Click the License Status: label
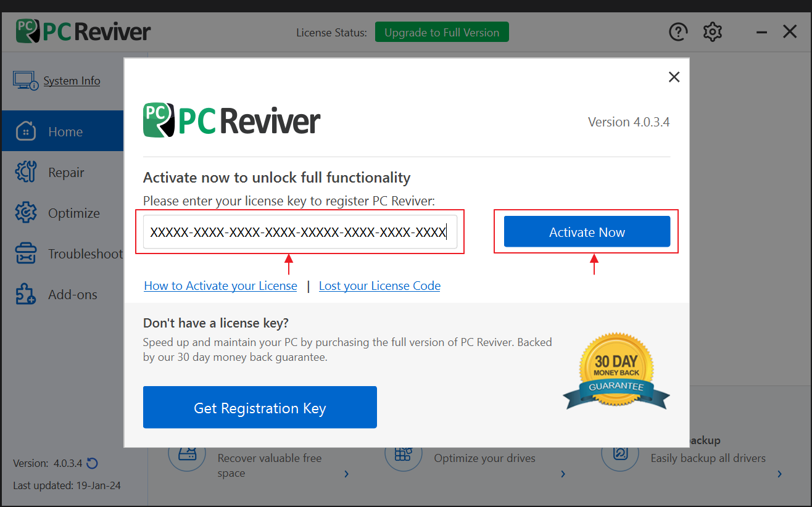Image resolution: width=812 pixels, height=507 pixels. click(331, 32)
